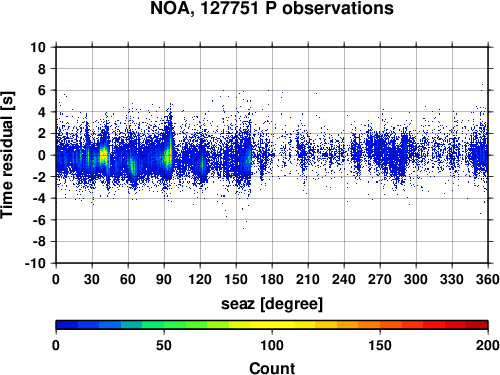Click the 0 tick label on y-axis
This screenshot has height=375, width=500.
tap(42, 155)
